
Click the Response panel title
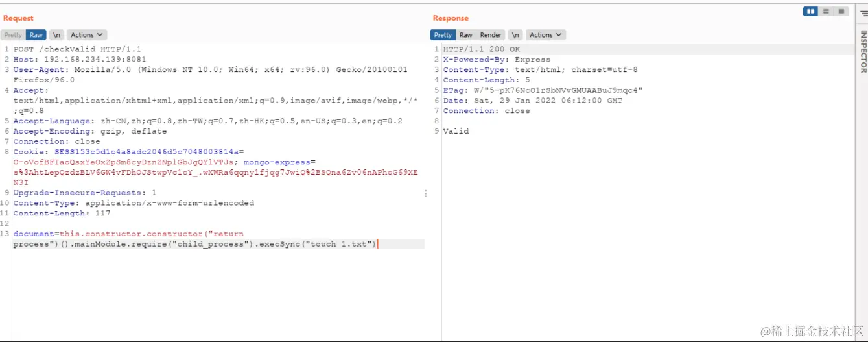[451, 18]
